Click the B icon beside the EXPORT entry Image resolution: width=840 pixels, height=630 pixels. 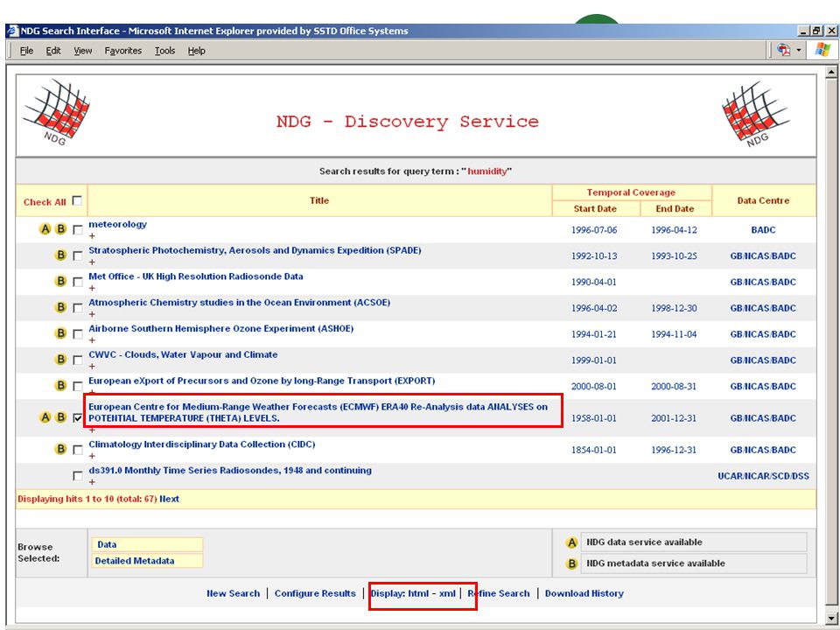pos(61,386)
